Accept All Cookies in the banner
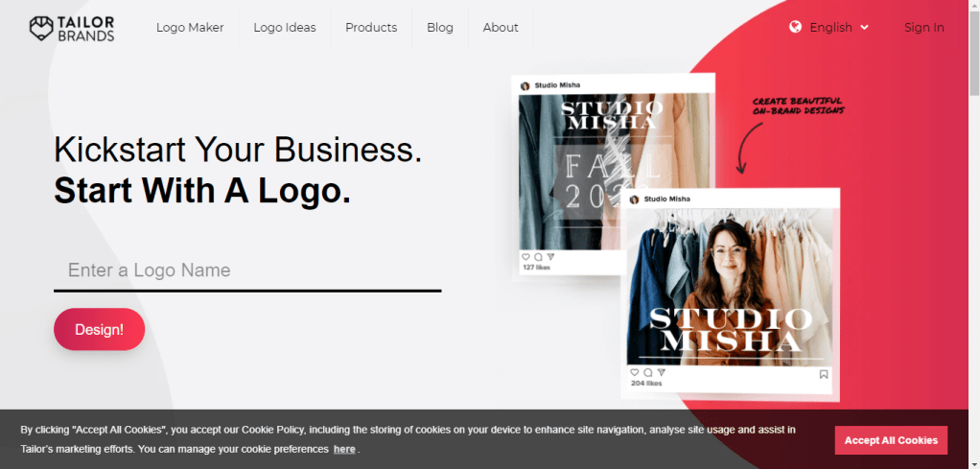Viewport: 980px width, 469px height. coord(891,440)
